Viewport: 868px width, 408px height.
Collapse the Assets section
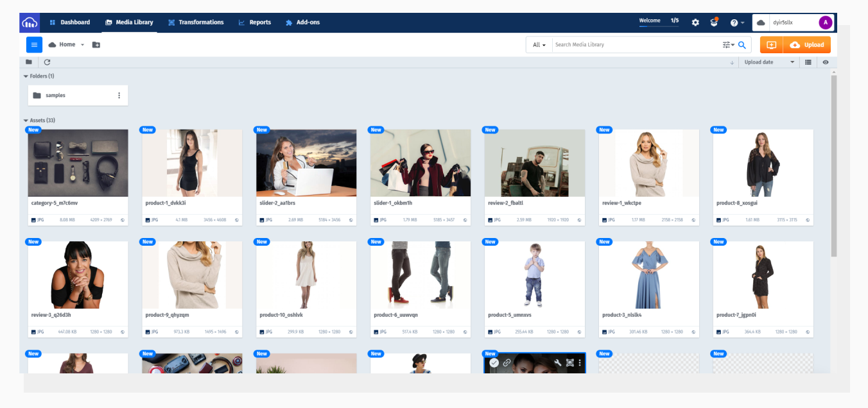click(x=26, y=120)
